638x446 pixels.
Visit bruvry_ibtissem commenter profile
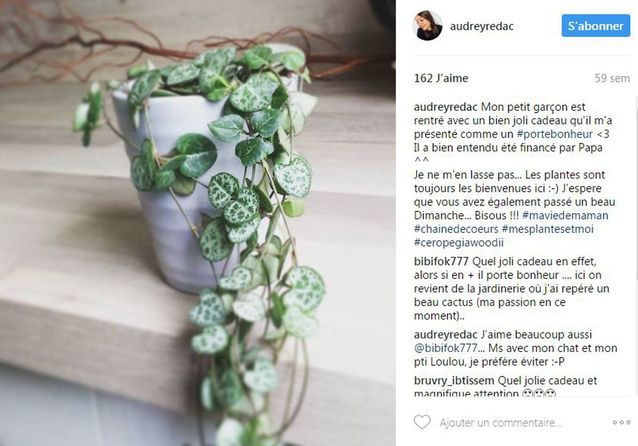coord(454,381)
